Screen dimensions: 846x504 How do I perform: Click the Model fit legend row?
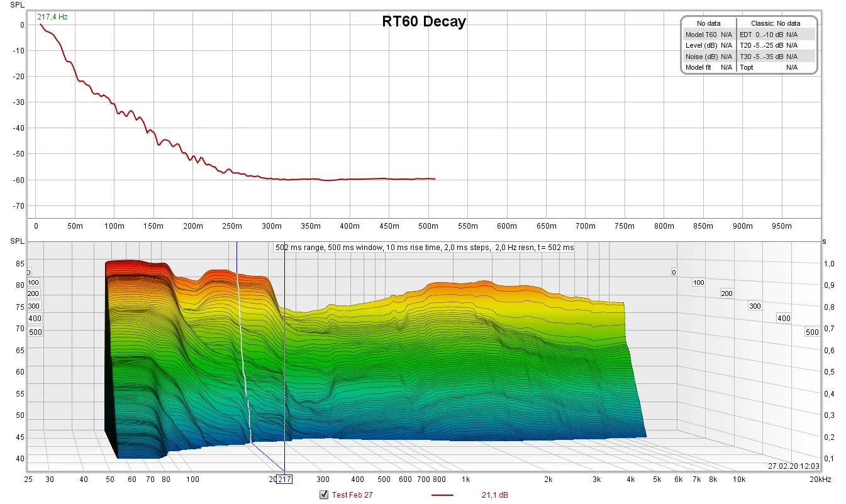point(709,67)
